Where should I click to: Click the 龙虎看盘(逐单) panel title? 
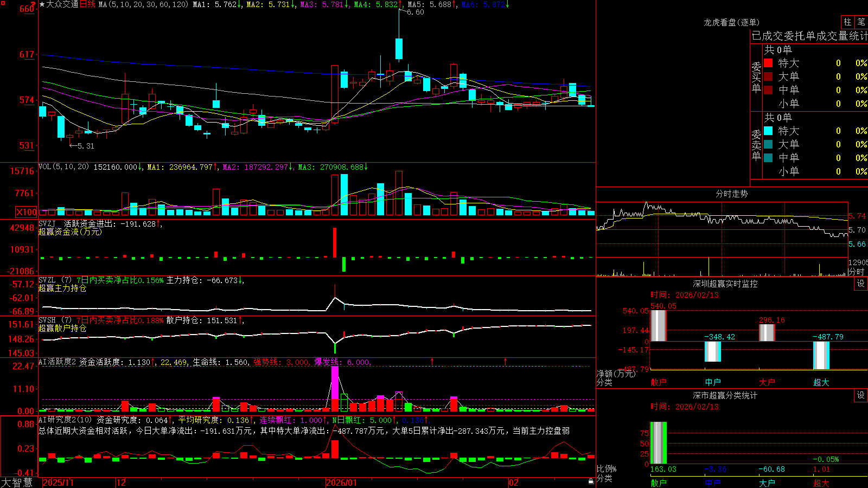[731, 22]
